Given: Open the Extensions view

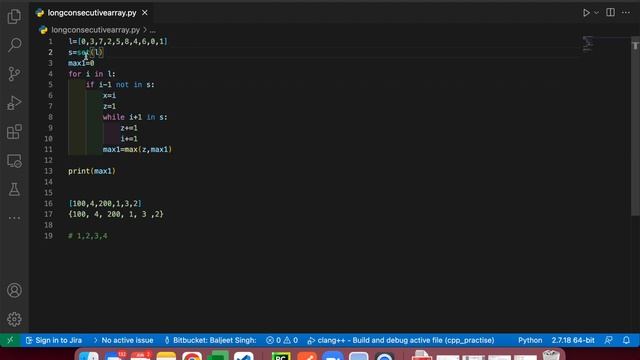Looking at the screenshot, I should [14, 132].
